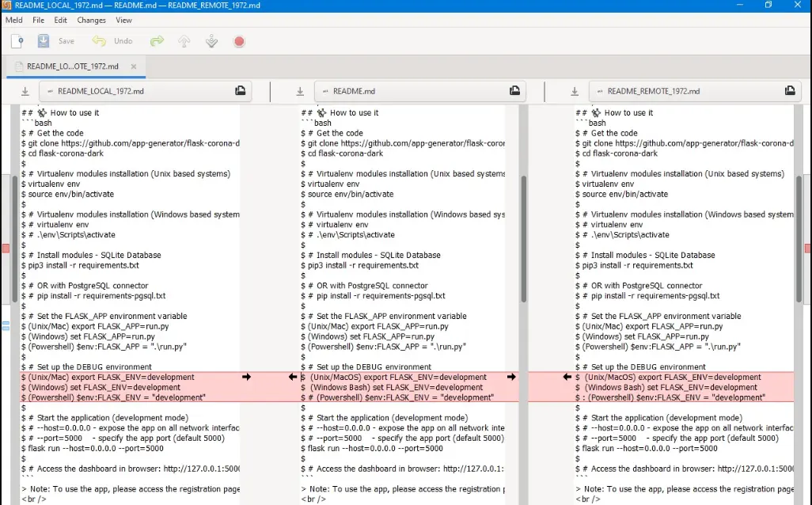Go to next change with down arrow

pos(211,41)
